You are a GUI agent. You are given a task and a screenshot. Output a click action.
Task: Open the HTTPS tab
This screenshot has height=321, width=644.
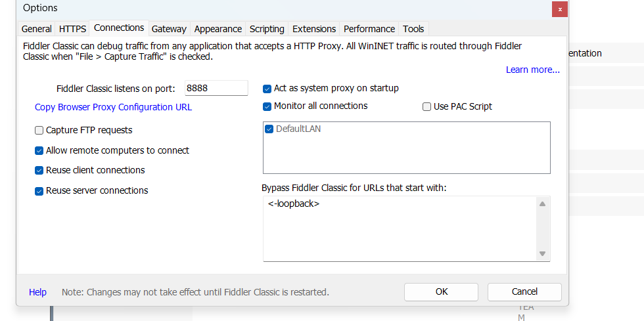pos(72,29)
